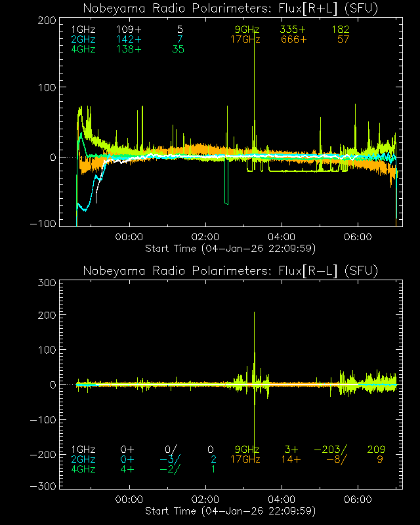Select the orange 17GHz legend label in upper plot
Screen dimensions: 420x525
click(245, 39)
